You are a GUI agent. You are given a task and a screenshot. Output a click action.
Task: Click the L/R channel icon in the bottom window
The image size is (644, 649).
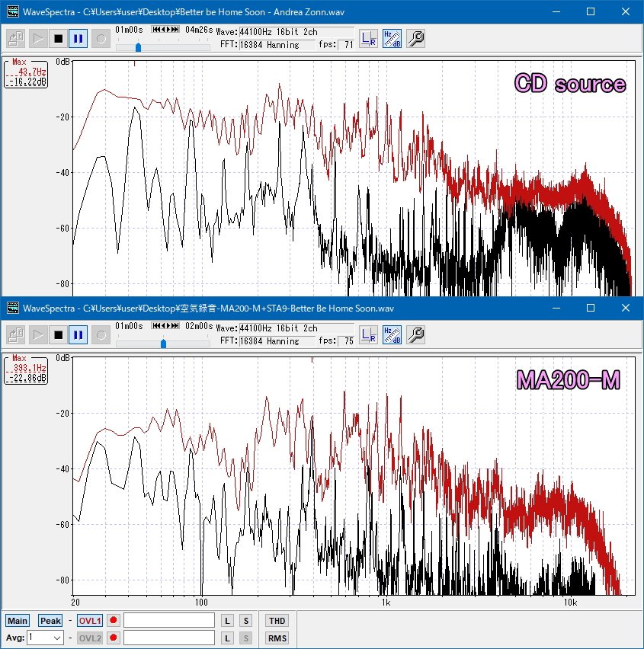pos(368,334)
